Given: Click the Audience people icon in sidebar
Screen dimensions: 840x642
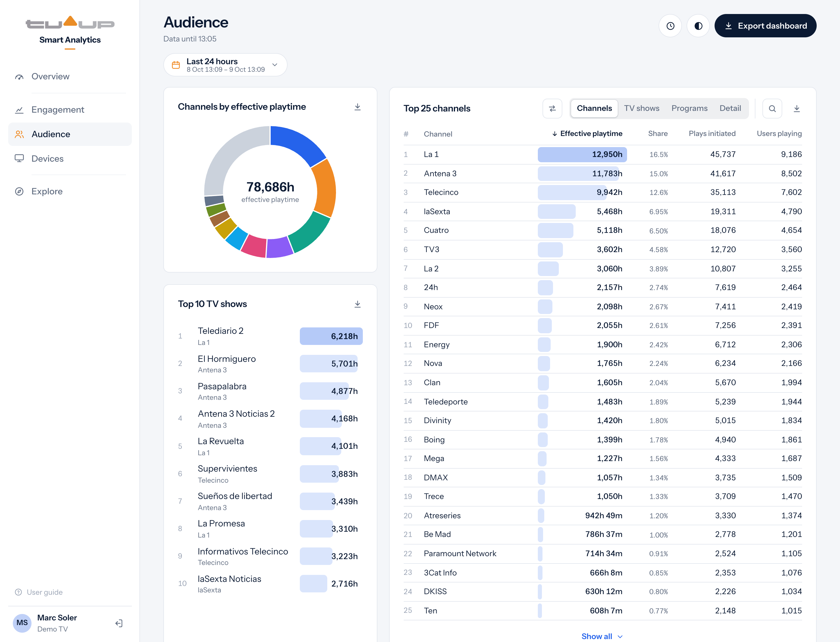Looking at the screenshot, I should point(19,134).
